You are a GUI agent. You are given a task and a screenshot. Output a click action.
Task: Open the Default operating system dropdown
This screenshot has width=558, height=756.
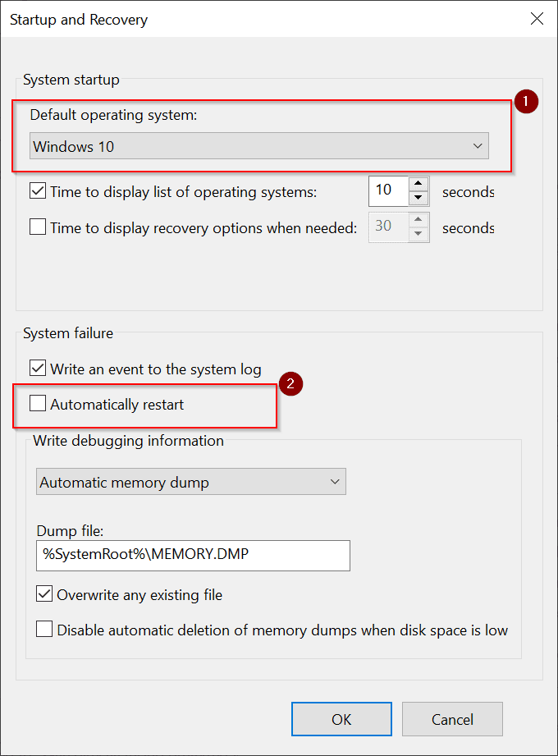coord(476,145)
